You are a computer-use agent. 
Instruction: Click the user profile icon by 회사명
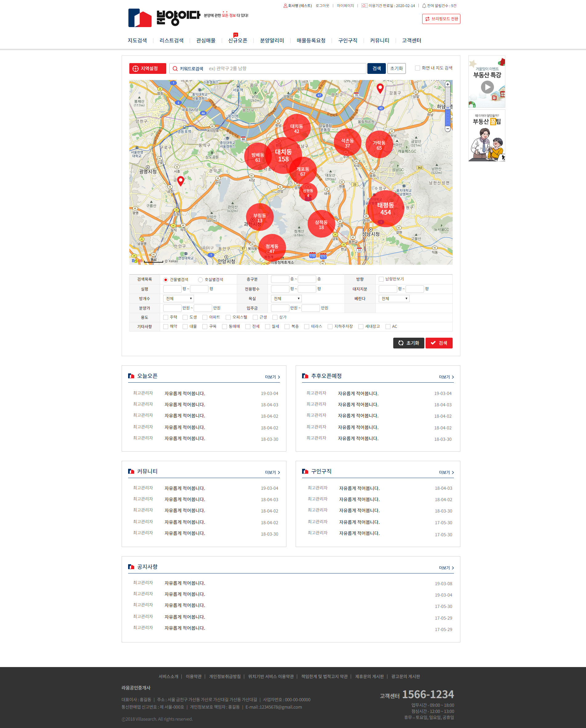coord(285,6)
